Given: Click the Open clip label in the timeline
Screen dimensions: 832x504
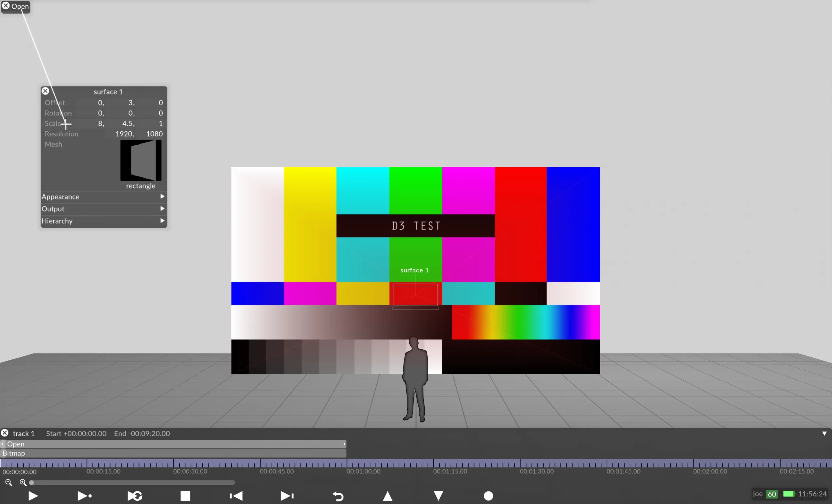Looking at the screenshot, I should (15, 444).
